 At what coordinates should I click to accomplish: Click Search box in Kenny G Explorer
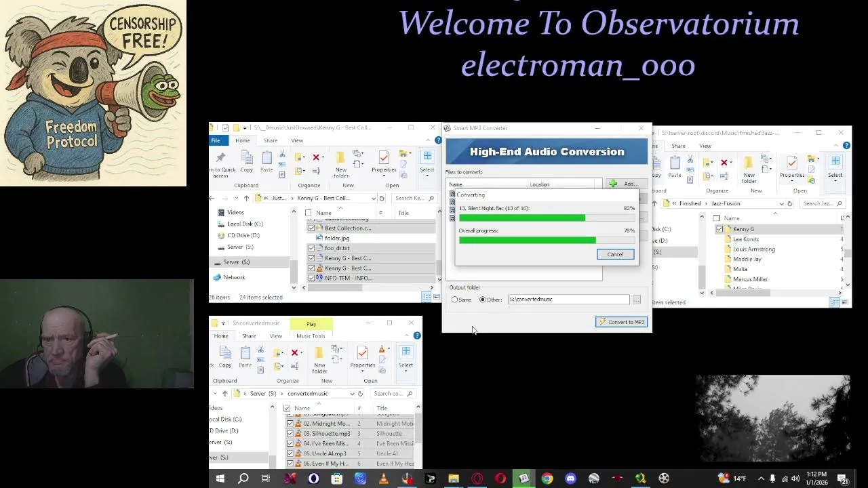pos(414,199)
